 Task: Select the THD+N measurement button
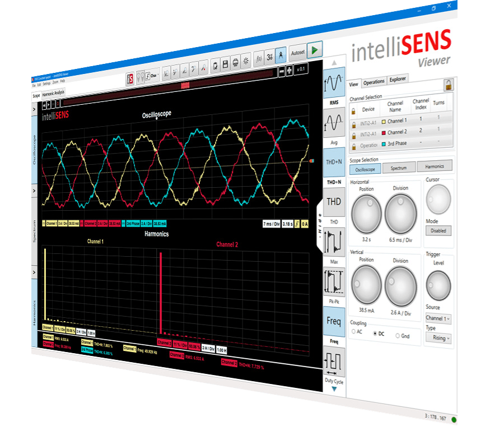tap(334, 162)
